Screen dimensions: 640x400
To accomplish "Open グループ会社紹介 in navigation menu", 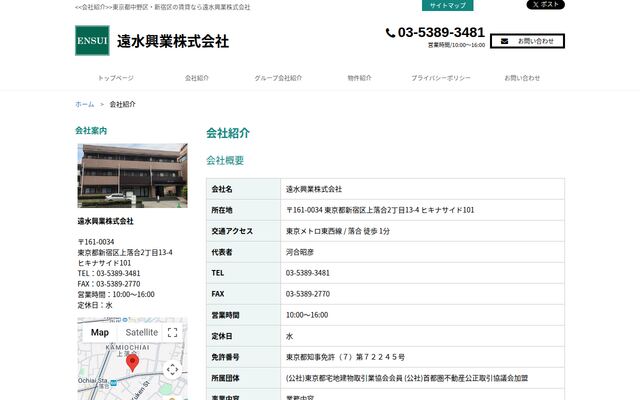I will tap(278, 78).
